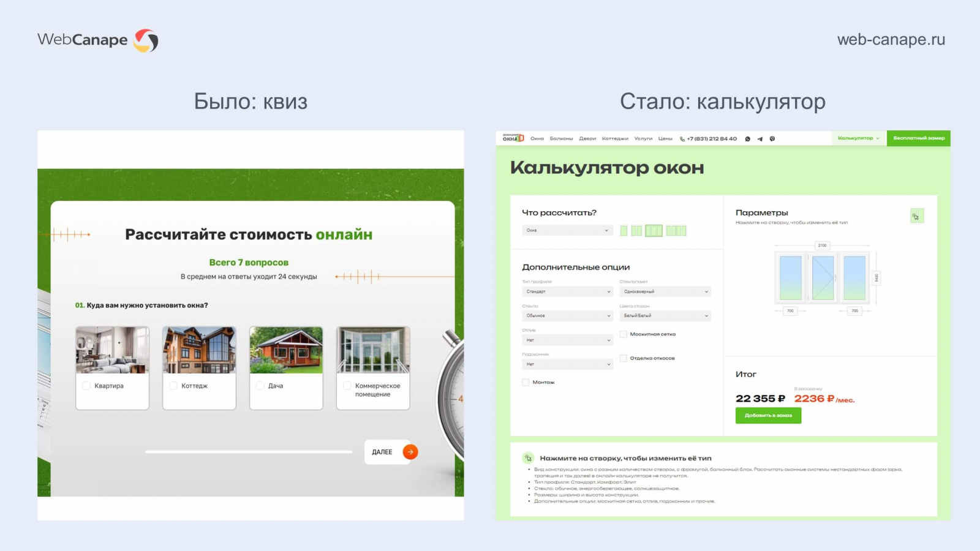The width and height of the screenshot is (980, 551).
Task: Click the Калькулятор окон heading
Action: pos(607,168)
